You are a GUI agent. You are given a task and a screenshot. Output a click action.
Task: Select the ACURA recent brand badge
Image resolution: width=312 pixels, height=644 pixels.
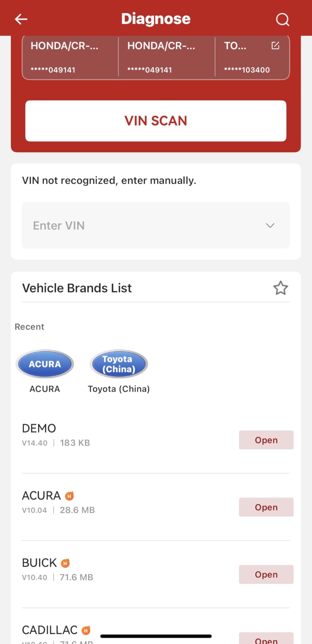[45, 364]
